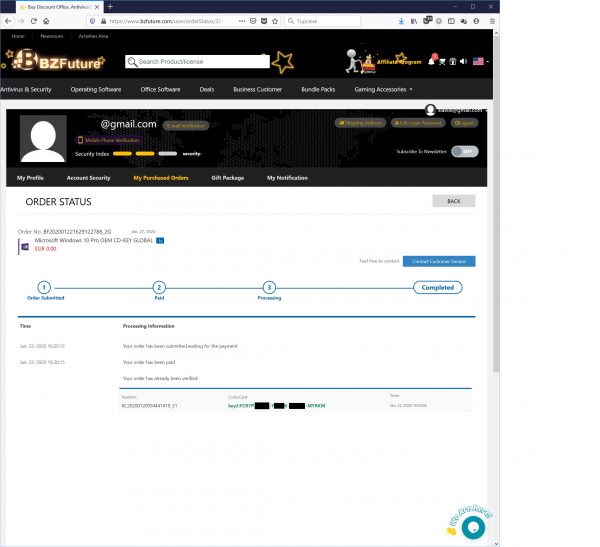The image size is (600, 547).
Task: Click the browser Back arrow
Action: [x=8, y=21]
